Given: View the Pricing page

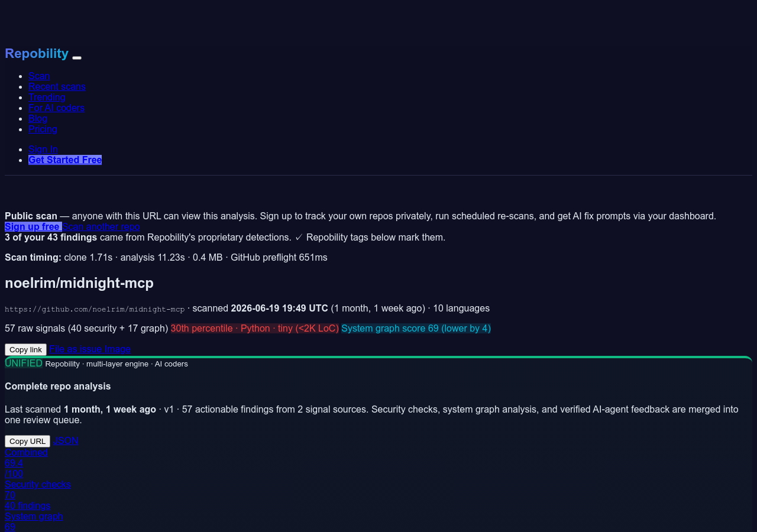Looking at the screenshot, I should click(x=43, y=129).
